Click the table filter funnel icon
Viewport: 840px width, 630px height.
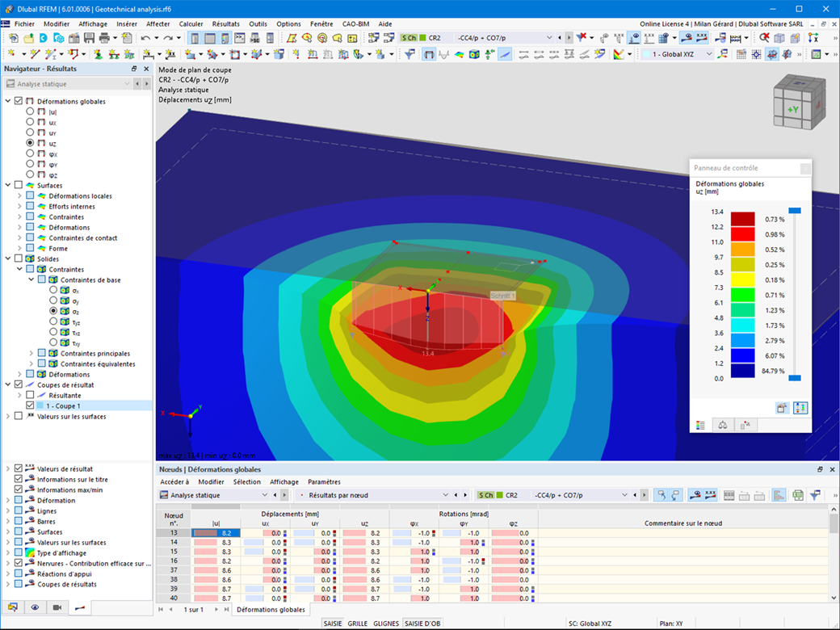(x=815, y=495)
